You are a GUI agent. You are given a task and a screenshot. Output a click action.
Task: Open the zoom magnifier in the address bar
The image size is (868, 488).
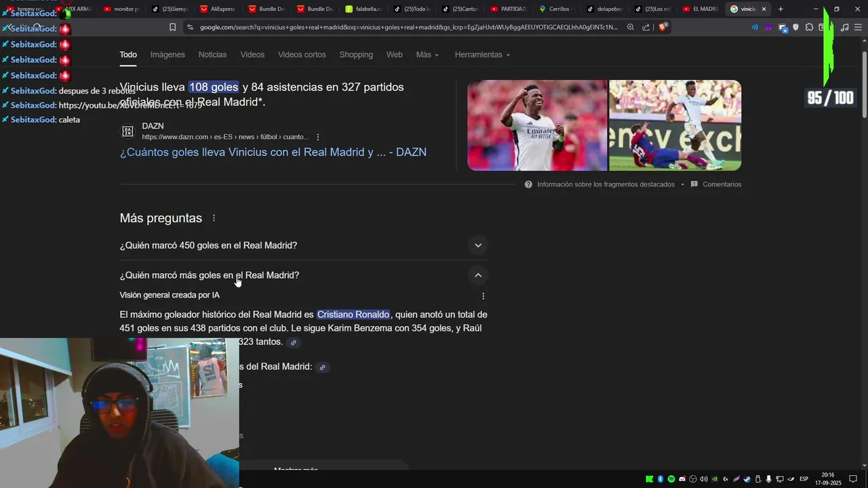click(x=631, y=27)
